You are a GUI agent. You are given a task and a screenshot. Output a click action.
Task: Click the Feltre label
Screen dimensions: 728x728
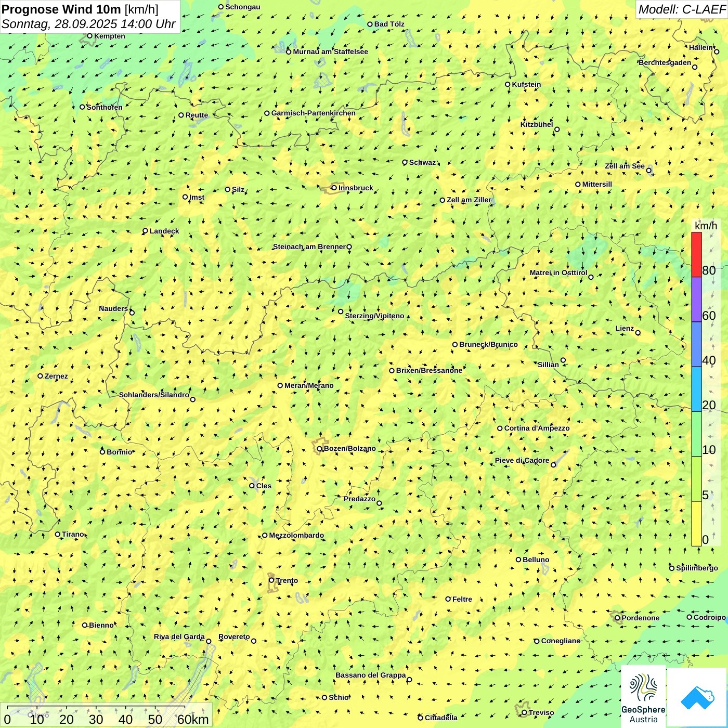click(x=462, y=599)
